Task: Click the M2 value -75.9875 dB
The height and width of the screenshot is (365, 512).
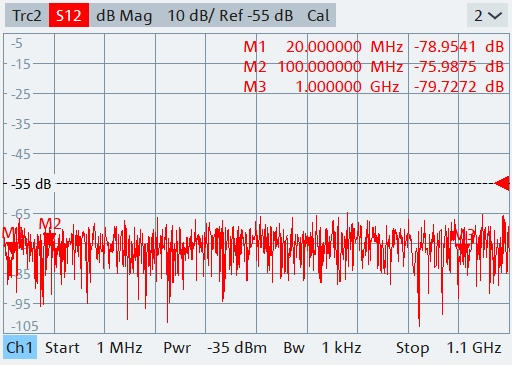Action: coord(459,67)
